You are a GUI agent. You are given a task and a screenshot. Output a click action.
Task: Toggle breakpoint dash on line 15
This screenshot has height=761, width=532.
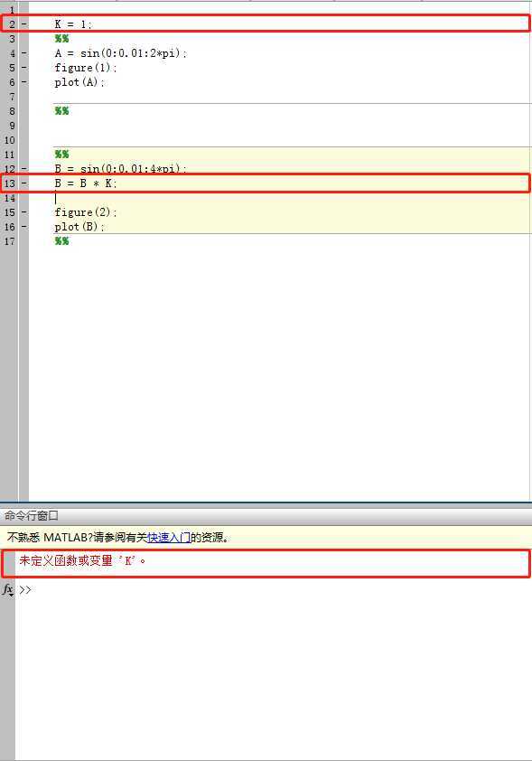coord(24,212)
